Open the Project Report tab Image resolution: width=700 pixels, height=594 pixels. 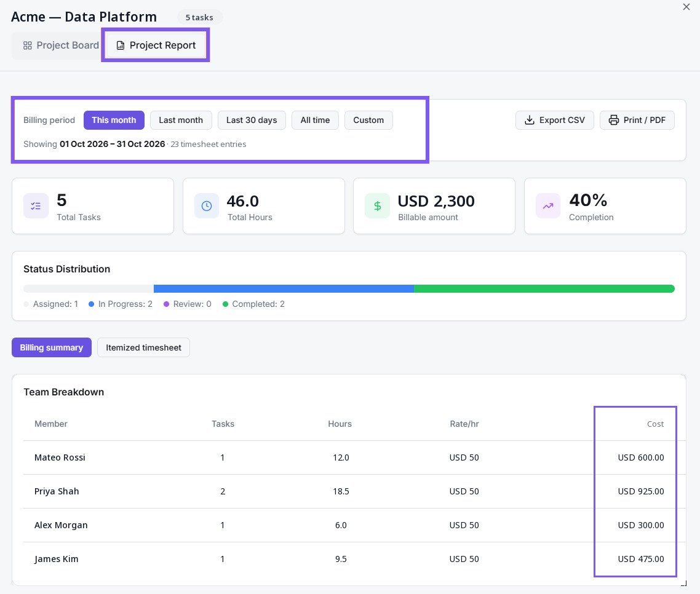pyautogui.click(x=156, y=46)
